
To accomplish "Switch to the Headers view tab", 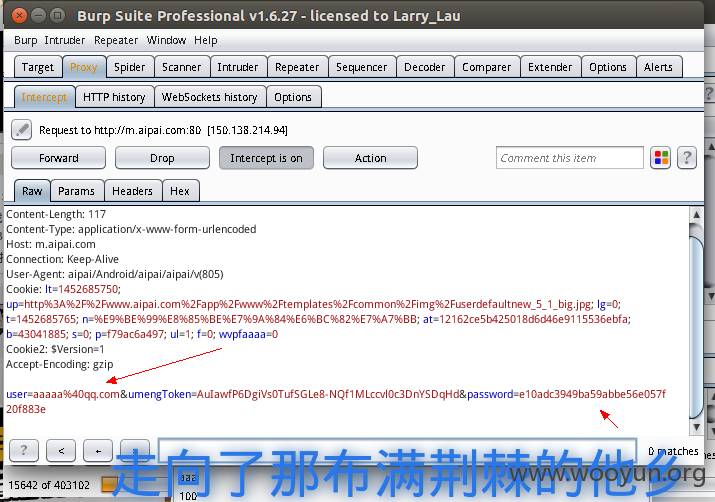I will coord(132,191).
